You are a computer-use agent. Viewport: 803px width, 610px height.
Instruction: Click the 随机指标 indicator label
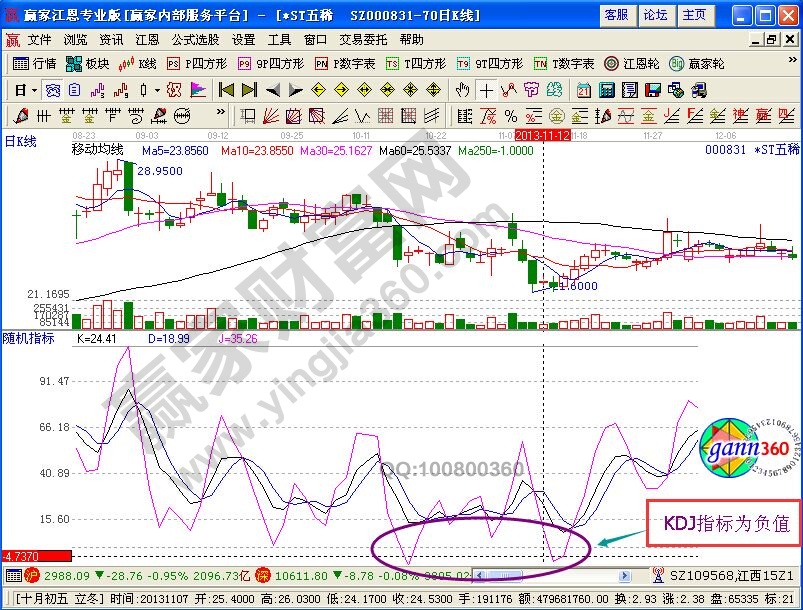point(26,338)
